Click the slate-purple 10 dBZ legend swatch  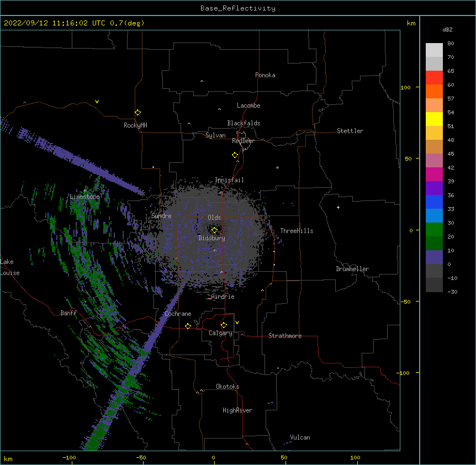click(x=434, y=257)
